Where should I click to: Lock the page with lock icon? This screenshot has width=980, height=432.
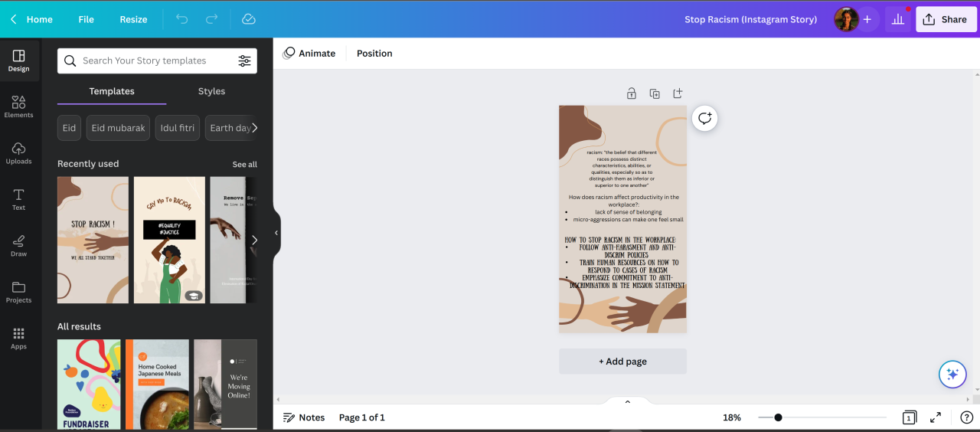pos(632,93)
